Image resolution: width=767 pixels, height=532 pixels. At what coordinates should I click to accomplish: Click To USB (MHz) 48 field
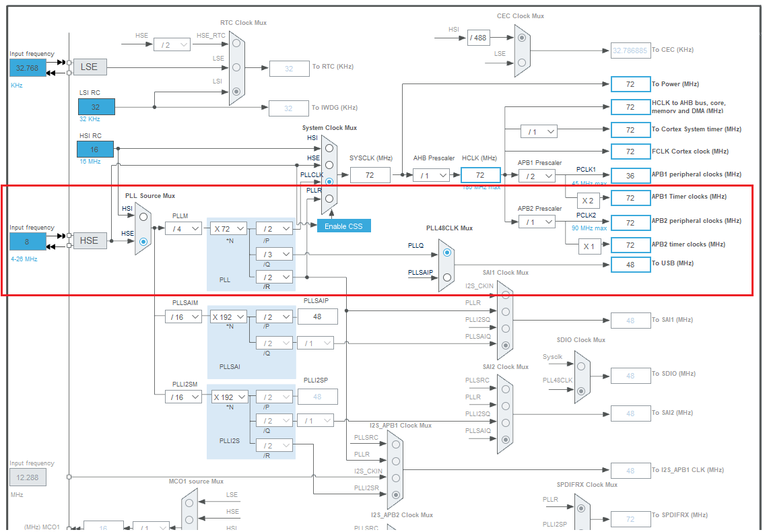click(630, 264)
